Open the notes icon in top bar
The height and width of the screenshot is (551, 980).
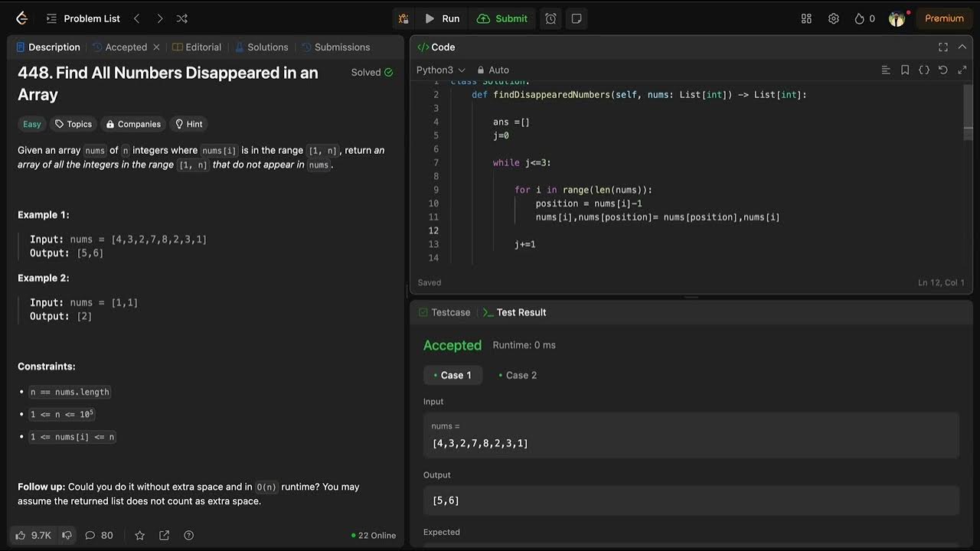point(577,18)
